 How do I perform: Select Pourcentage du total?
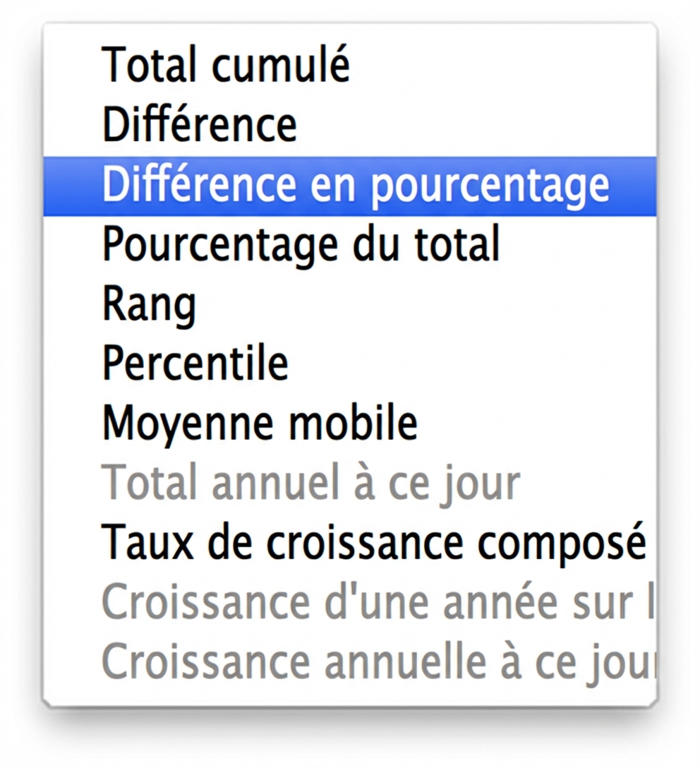point(349,245)
